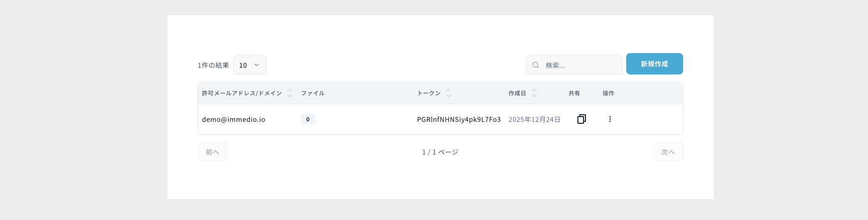Click the 操作 column header
Screen dimensions: 868x220
click(608, 93)
